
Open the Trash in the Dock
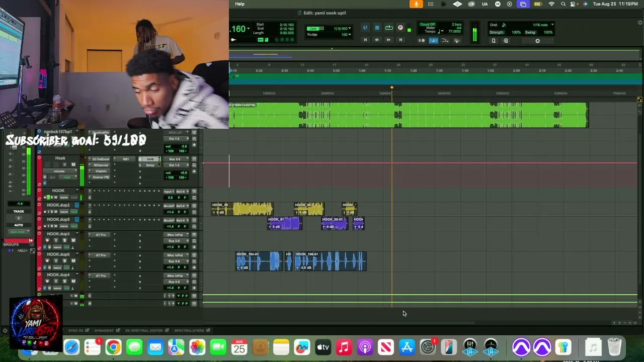(x=614, y=347)
